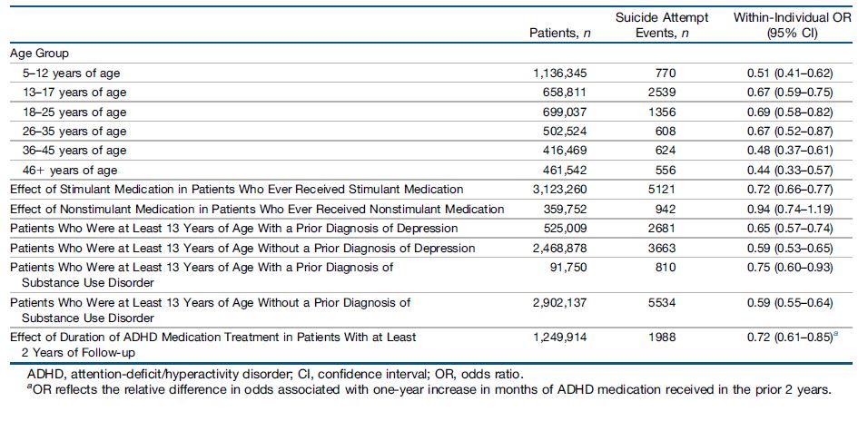Click the "5–12 years of age" row label
This screenshot has height=421, width=868.
(72, 73)
